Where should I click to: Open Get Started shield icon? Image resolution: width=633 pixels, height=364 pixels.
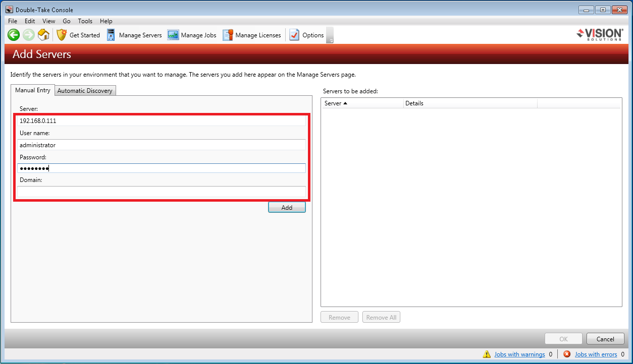(62, 35)
